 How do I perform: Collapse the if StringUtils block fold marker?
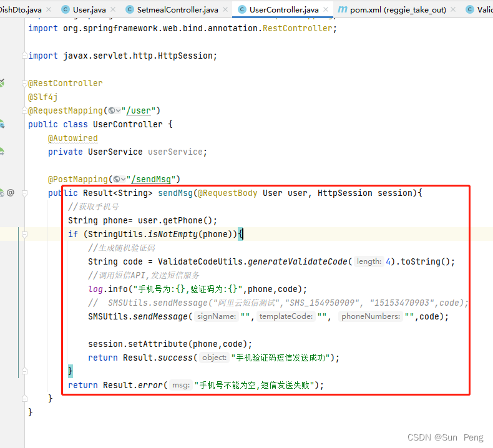click(x=24, y=234)
